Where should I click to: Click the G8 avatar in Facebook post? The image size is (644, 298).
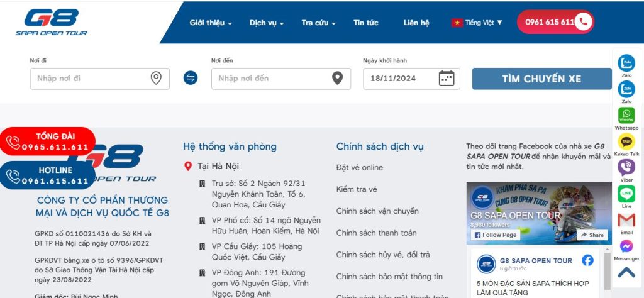(x=486, y=264)
